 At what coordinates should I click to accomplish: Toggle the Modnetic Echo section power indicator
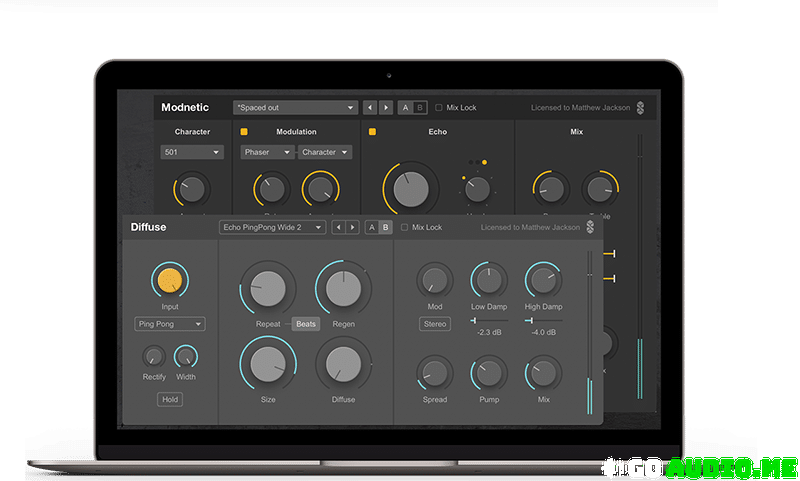[372, 132]
